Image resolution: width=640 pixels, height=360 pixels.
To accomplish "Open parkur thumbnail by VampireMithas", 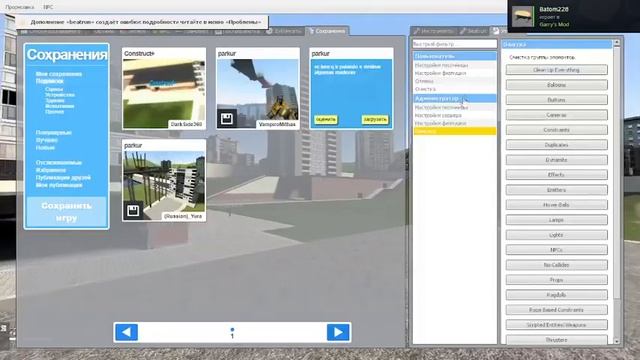I will point(258,94).
